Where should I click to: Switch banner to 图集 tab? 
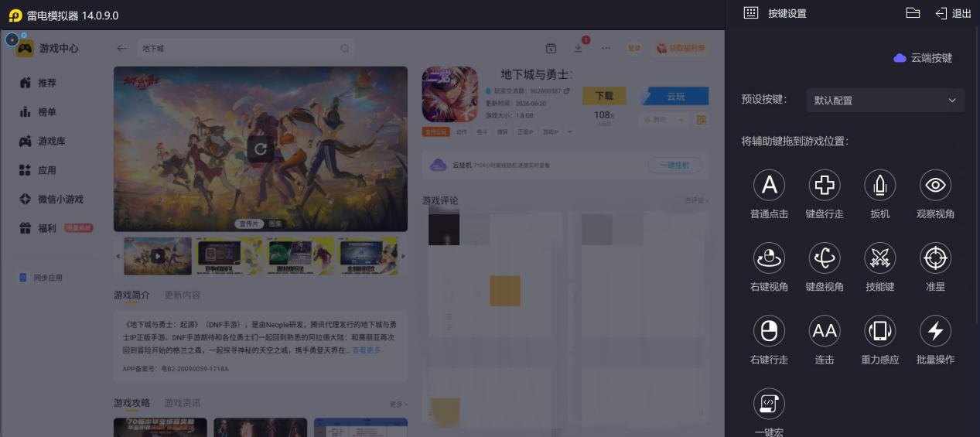click(275, 224)
